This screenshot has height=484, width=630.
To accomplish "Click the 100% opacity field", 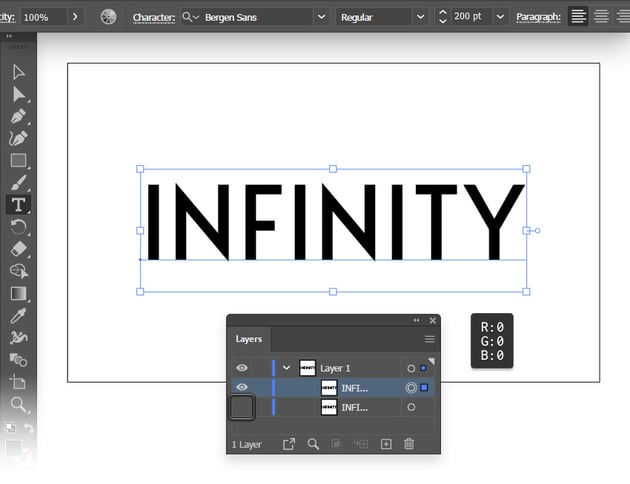I will [43, 17].
